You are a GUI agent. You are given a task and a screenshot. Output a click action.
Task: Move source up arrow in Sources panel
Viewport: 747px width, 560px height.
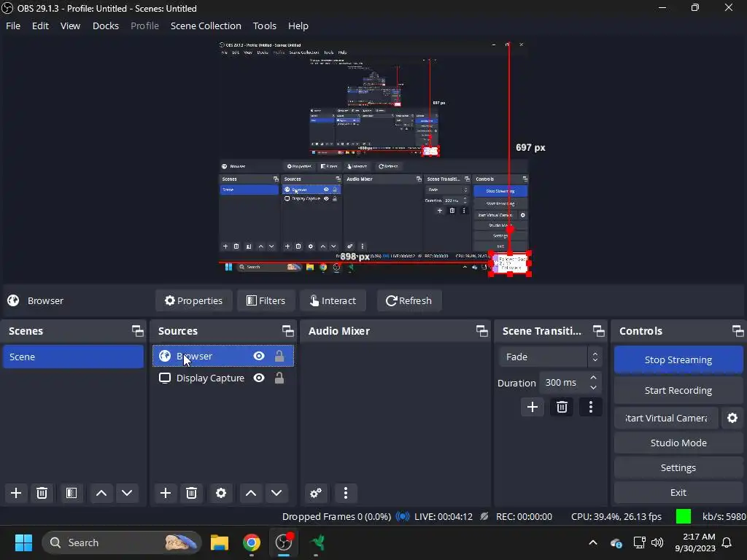coord(251,493)
